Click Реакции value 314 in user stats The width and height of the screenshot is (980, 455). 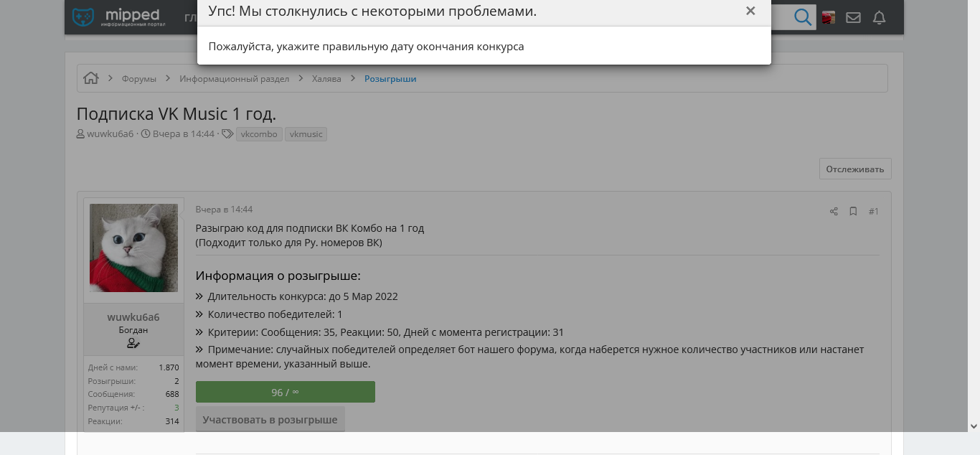point(172,421)
